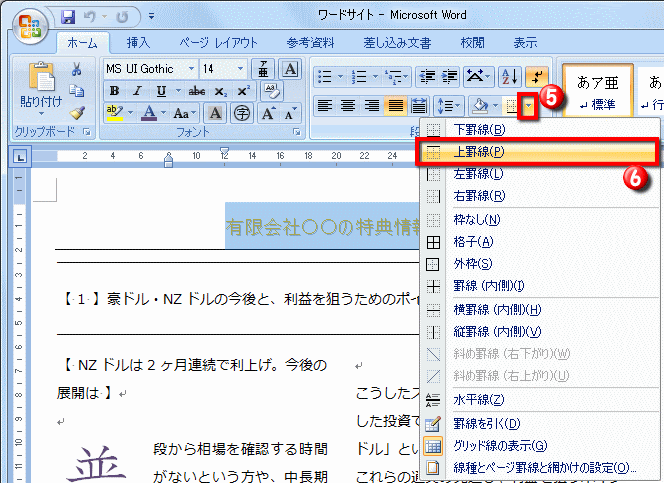664x483 pixels.
Task: Toggle Strikethrough formatting
Action: [x=196, y=91]
